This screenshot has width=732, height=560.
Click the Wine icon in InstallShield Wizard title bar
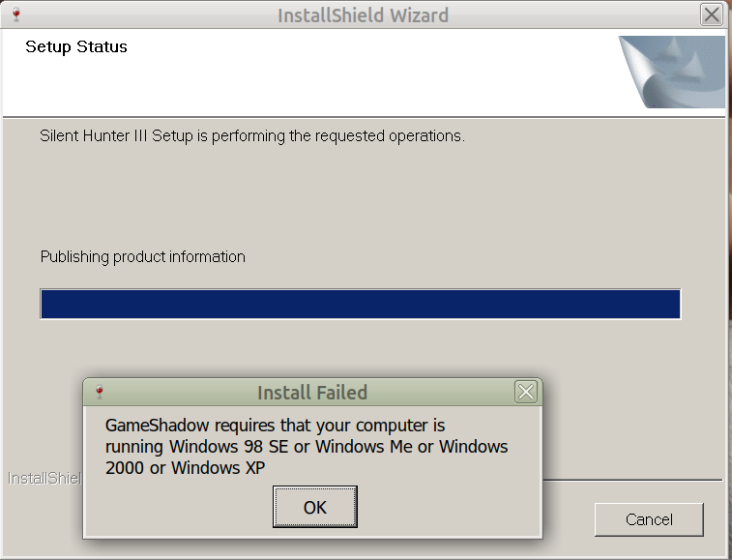coord(16,15)
